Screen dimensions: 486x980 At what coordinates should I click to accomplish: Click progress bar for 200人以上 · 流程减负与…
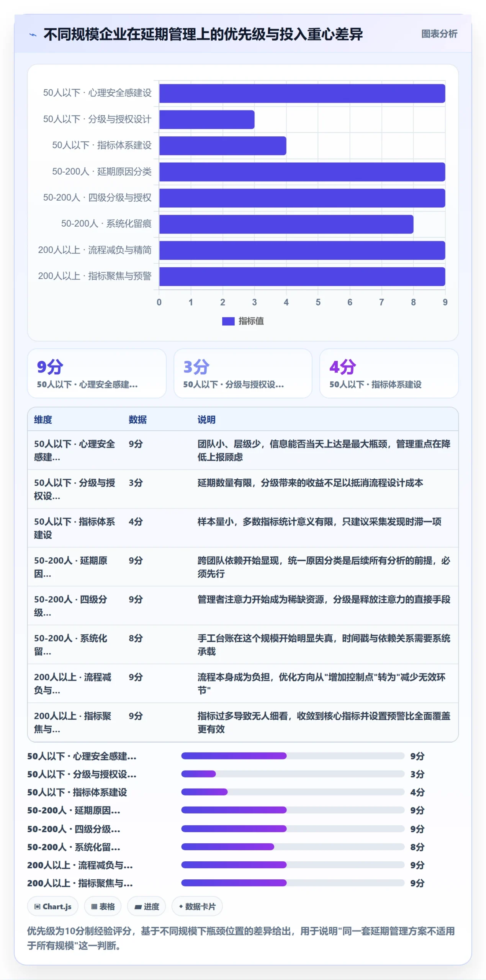293,864
